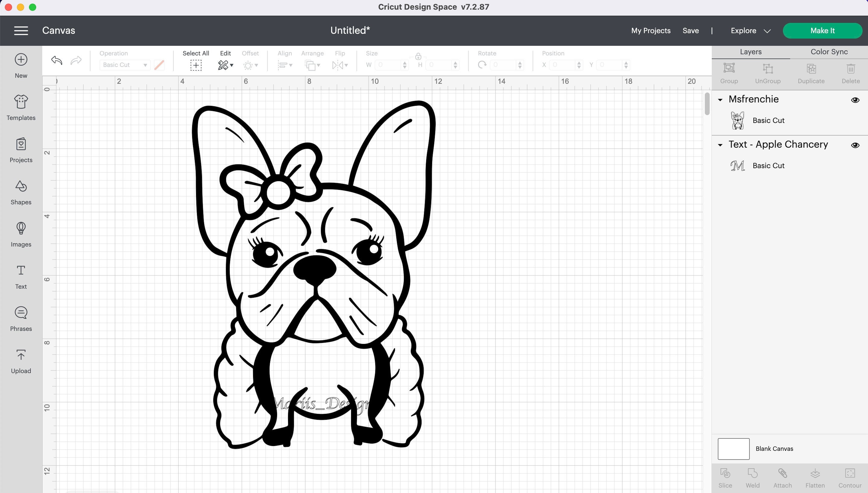868x493 pixels.
Task: Hide the Text - Apple Chancery layer
Action: [x=855, y=145]
